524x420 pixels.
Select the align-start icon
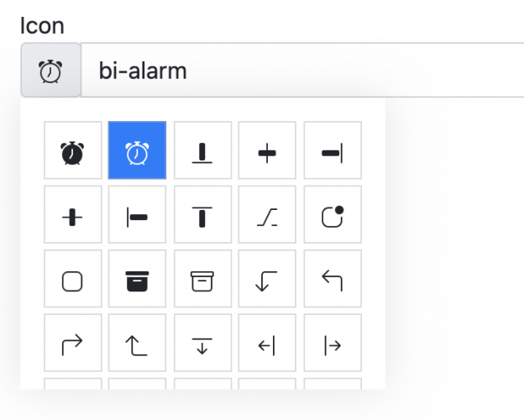(137, 214)
